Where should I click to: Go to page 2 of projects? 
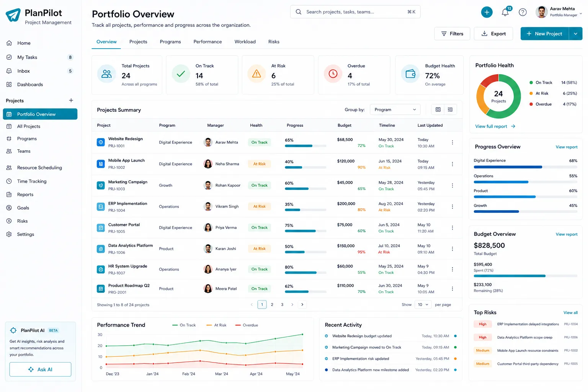[272, 305]
